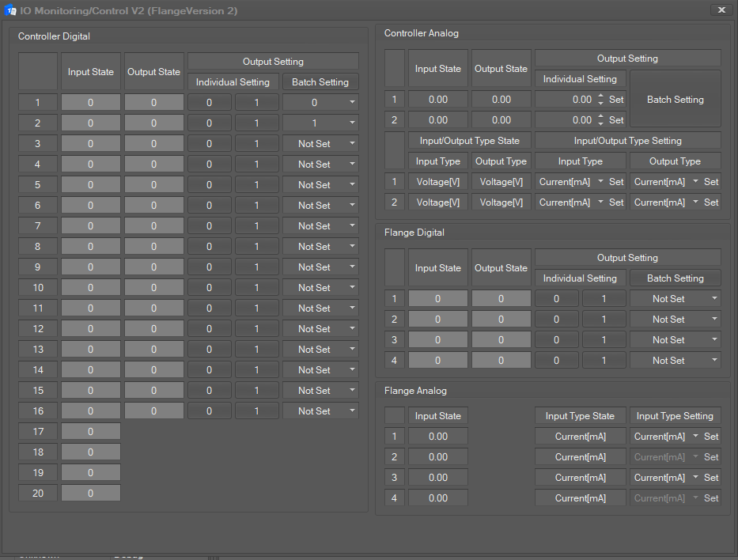Set Controller Digital output 5 to 0
Image resolution: width=738 pixels, height=560 pixels.
pyautogui.click(x=210, y=185)
